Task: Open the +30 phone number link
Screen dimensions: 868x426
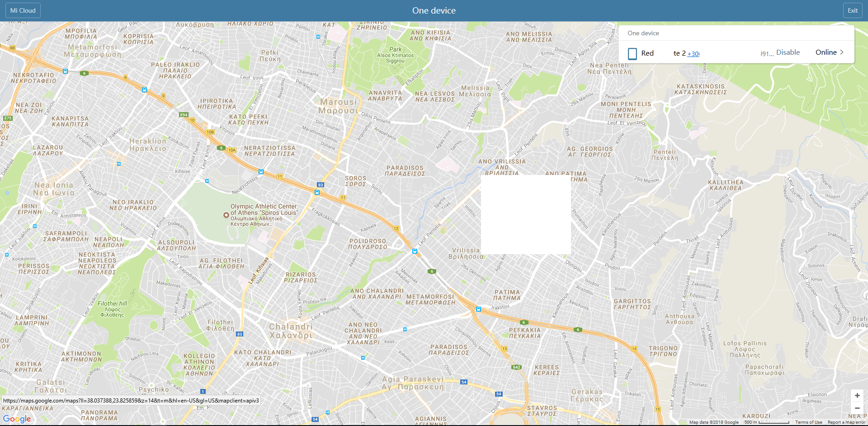Action: tap(693, 54)
